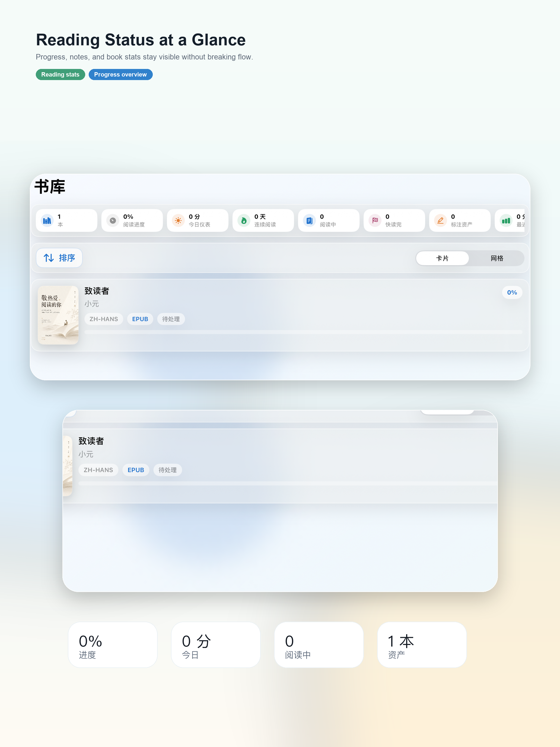Click the gauge icon for 阅读进度
Screen dimensions: 560x747
[113, 220]
